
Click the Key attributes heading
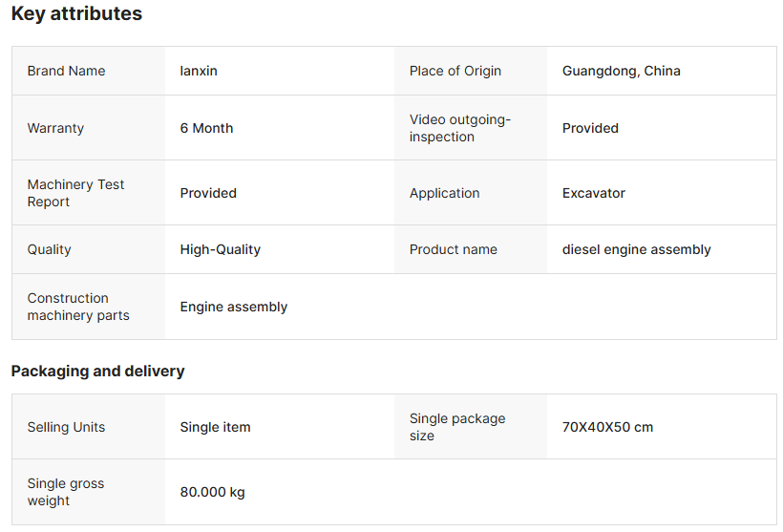click(x=76, y=14)
